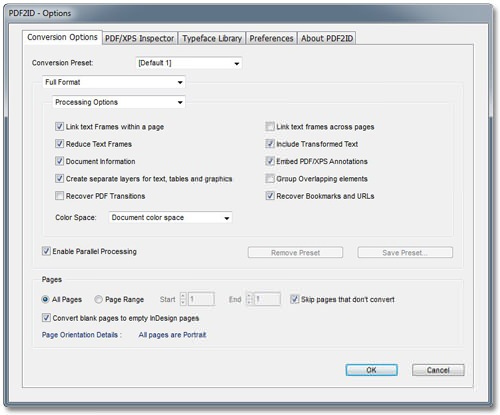Viewport: 500px width, 415px height.
Task: Click the Page Orientation Details label
Action: pos(82,335)
